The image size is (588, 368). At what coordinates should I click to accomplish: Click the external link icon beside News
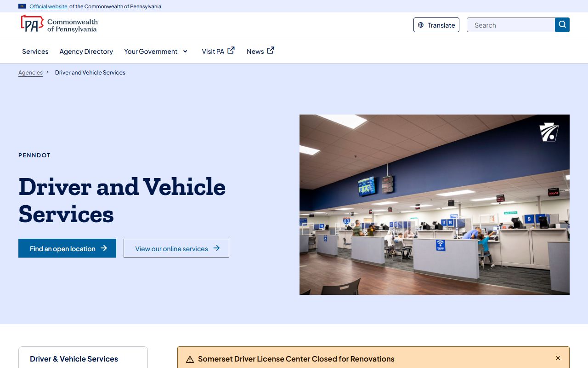coord(271,51)
